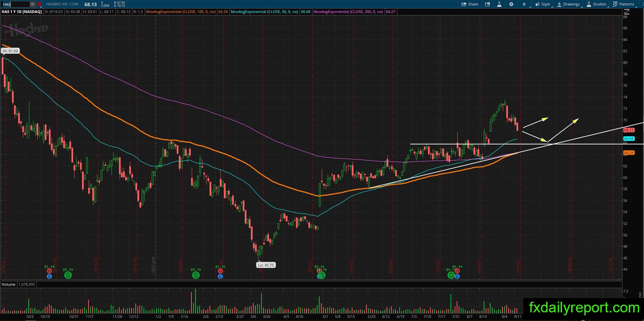Click the dividend icon beside the $0.49 earnings
644x321 pixels.
pos(451,275)
